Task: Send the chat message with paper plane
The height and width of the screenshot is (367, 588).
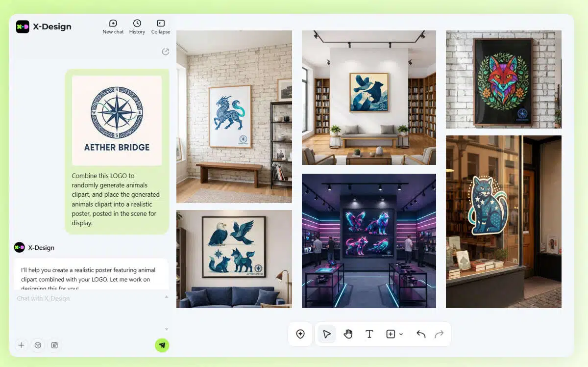Action: pyautogui.click(x=162, y=345)
